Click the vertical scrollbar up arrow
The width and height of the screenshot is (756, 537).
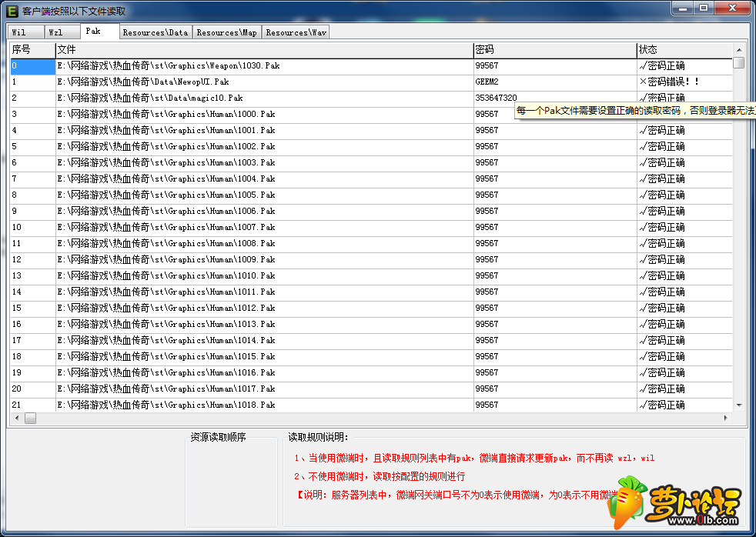738,49
